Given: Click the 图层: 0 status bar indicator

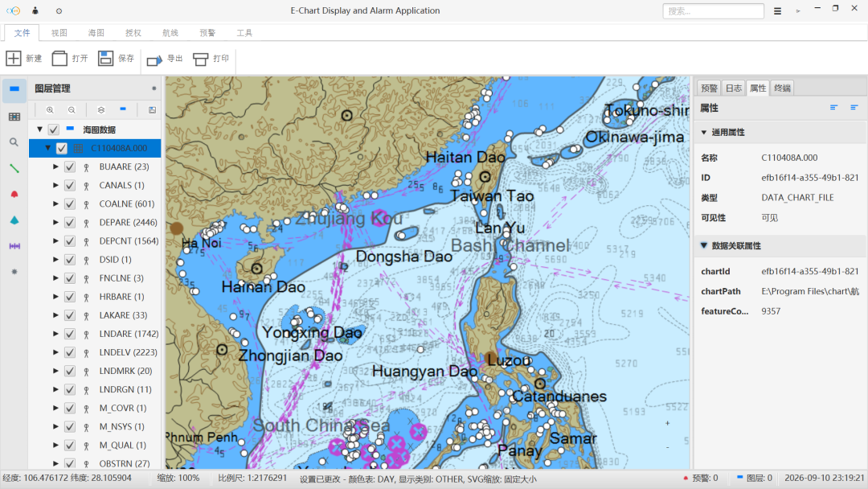Looking at the screenshot, I should click(754, 479).
